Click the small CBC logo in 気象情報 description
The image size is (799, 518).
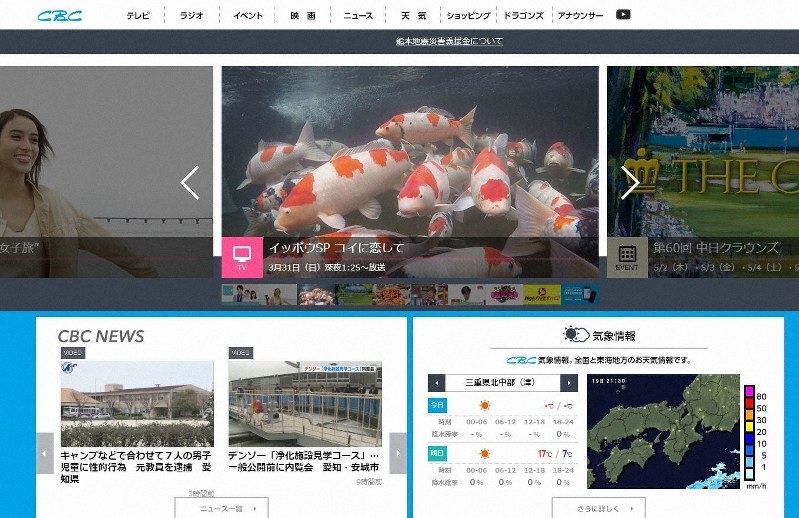coord(521,360)
